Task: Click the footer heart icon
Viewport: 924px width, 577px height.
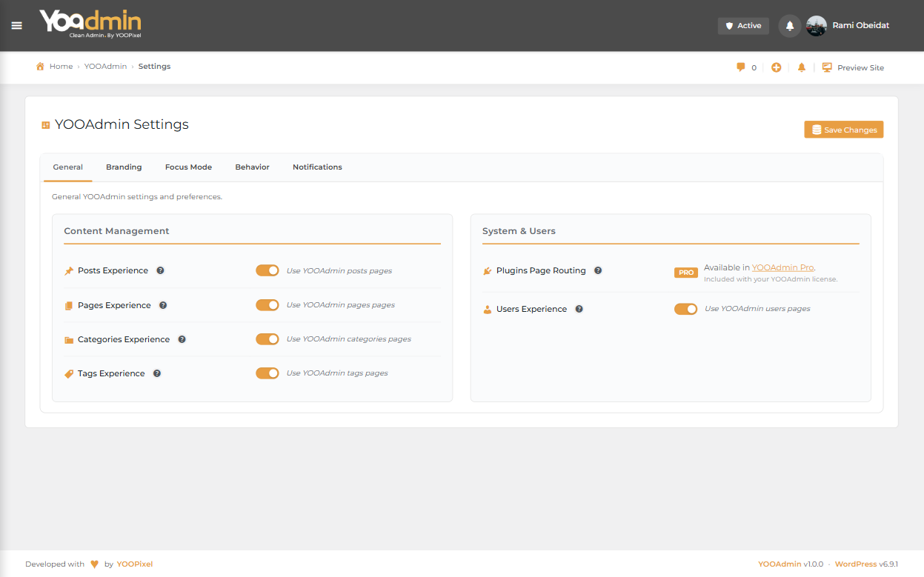Action: [95, 564]
